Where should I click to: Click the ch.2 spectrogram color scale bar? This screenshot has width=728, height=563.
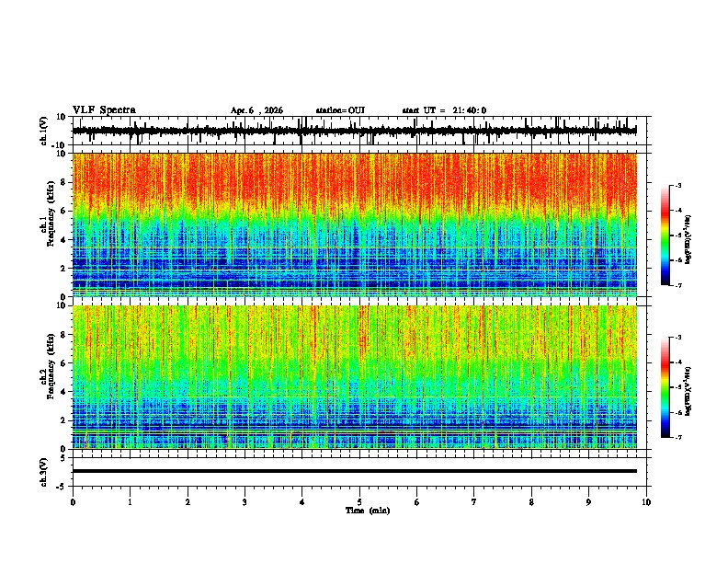665,387
